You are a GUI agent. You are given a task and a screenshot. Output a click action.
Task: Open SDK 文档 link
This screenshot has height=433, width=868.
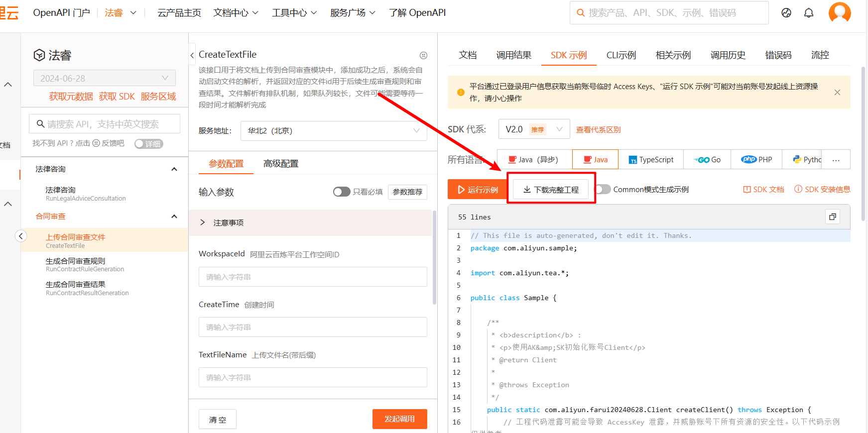point(763,190)
